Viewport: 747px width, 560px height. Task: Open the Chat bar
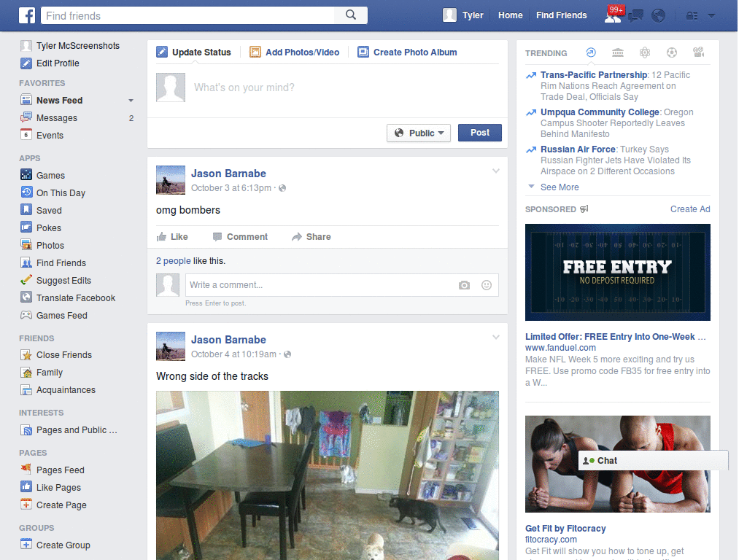coord(653,461)
